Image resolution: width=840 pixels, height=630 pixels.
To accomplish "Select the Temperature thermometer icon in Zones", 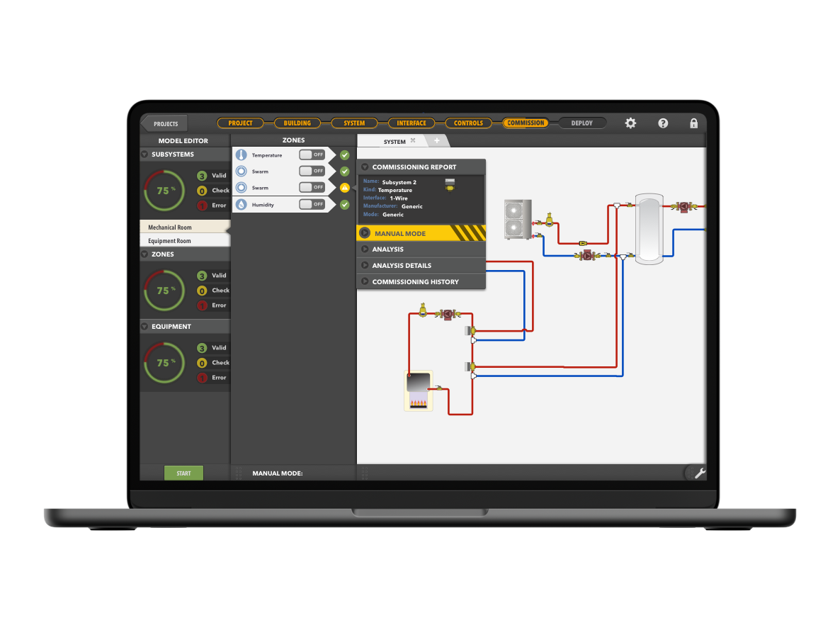I will 242,154.
